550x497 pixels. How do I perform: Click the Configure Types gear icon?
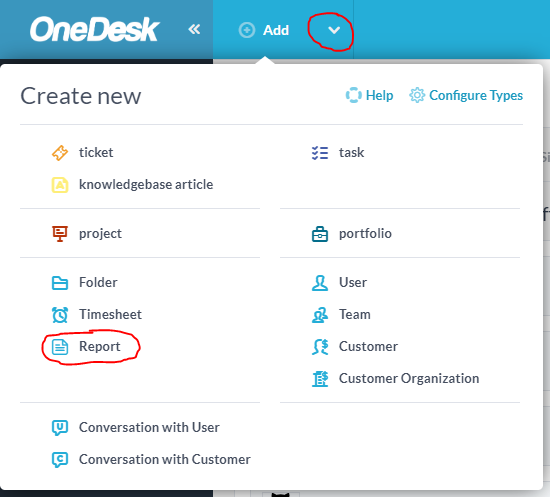417,95
